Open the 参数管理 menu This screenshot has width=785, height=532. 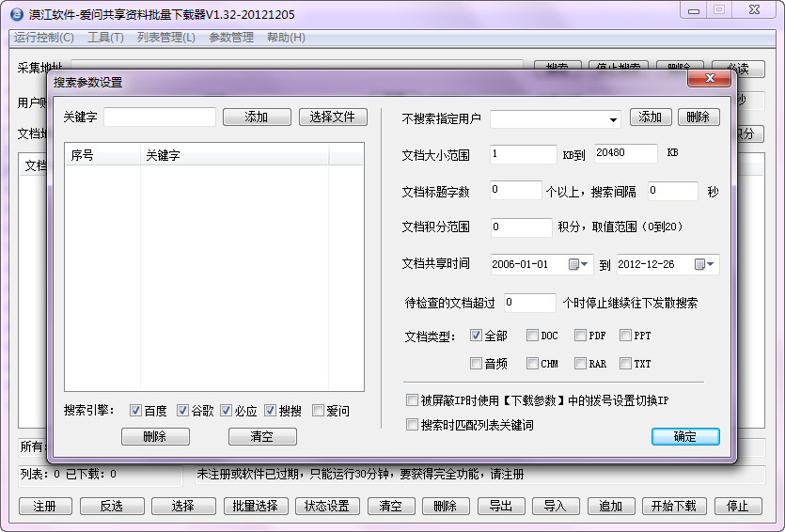pyautogui.click(x=231, y=38)
